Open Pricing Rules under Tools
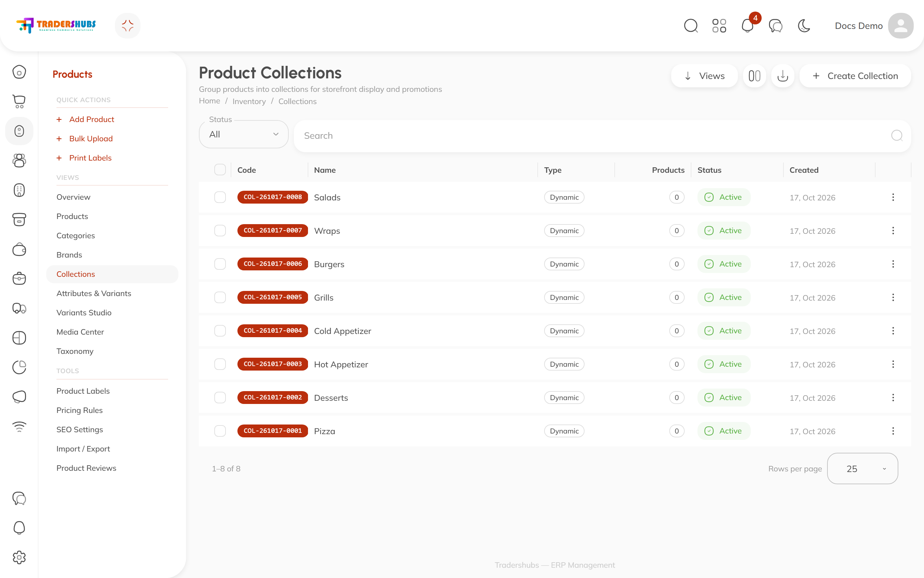 pos(80,410)
